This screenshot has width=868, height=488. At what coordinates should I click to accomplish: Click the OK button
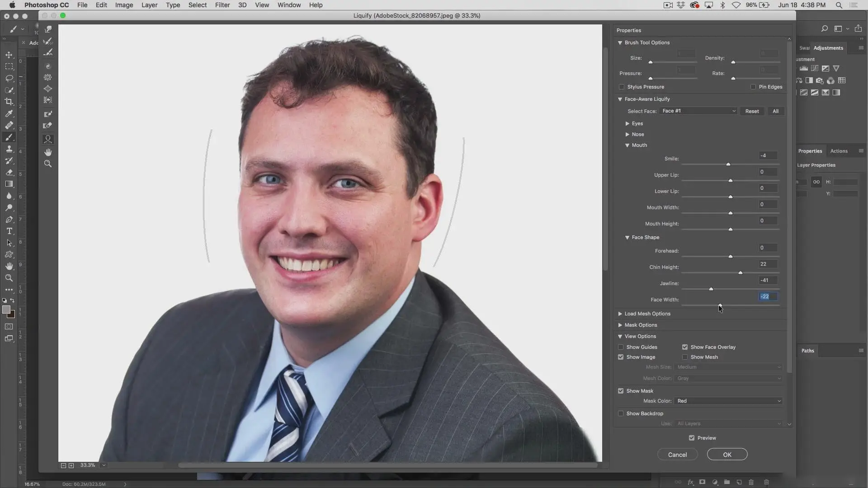tap(727, 455)
